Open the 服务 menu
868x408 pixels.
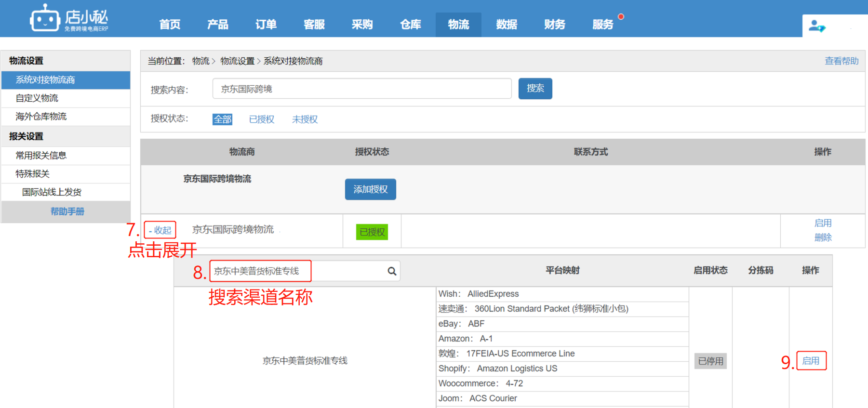coord(603,25)
